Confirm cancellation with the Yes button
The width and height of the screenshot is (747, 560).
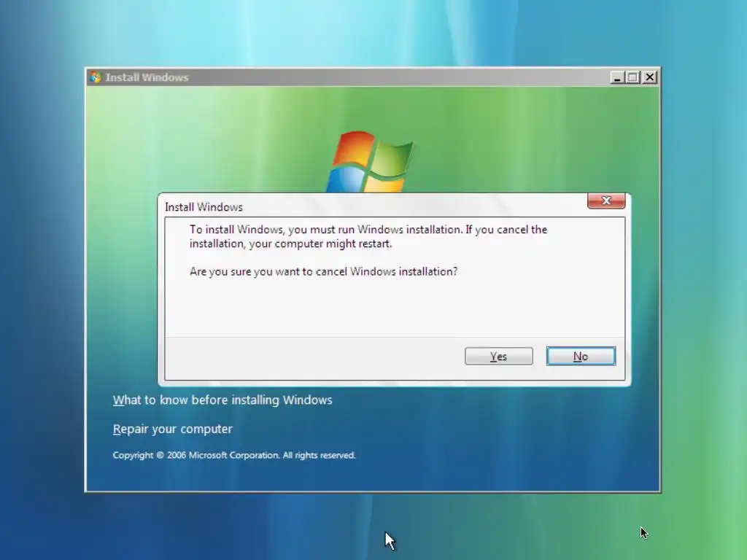click(x=499, y=356)
